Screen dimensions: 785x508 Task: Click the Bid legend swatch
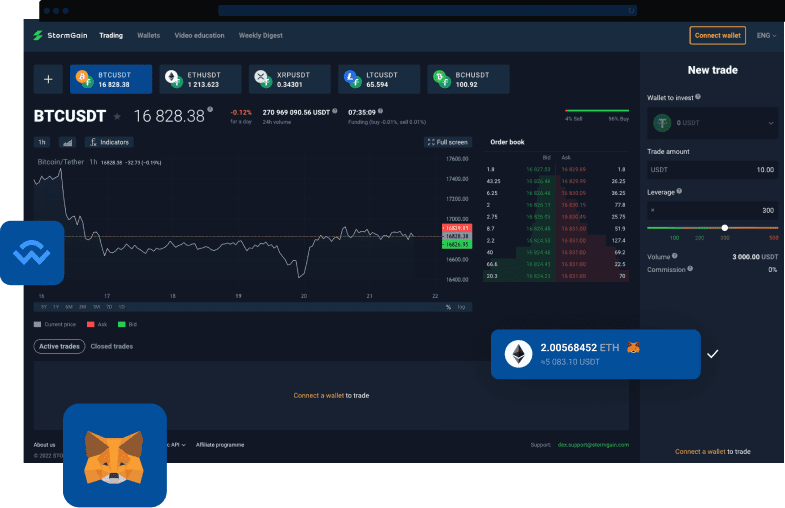tap(121, 324)
